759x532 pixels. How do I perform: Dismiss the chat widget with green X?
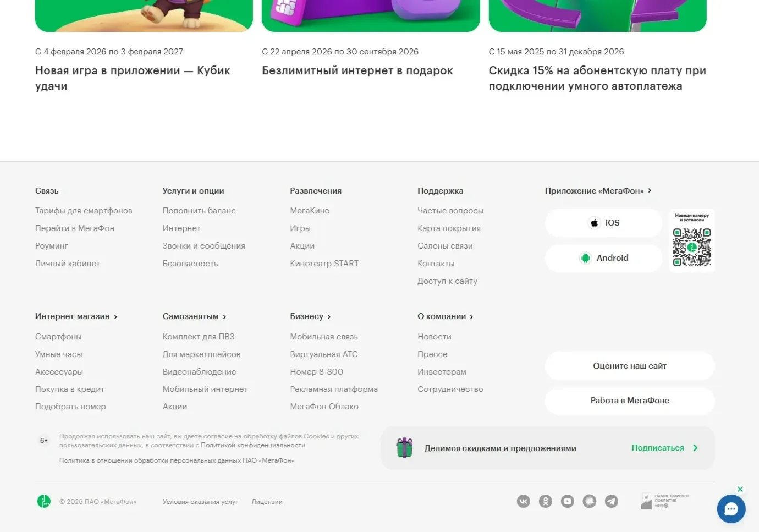point(740,489)
